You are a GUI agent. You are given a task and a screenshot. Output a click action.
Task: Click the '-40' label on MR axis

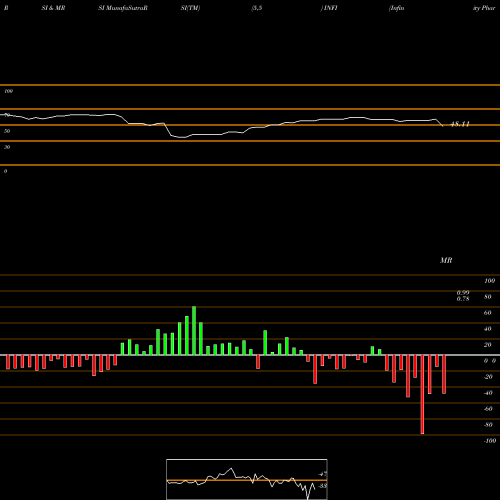(488, 393)
